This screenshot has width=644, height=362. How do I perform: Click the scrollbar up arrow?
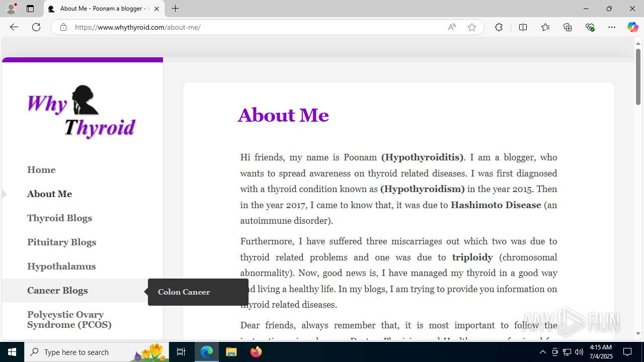coord(638,44)
